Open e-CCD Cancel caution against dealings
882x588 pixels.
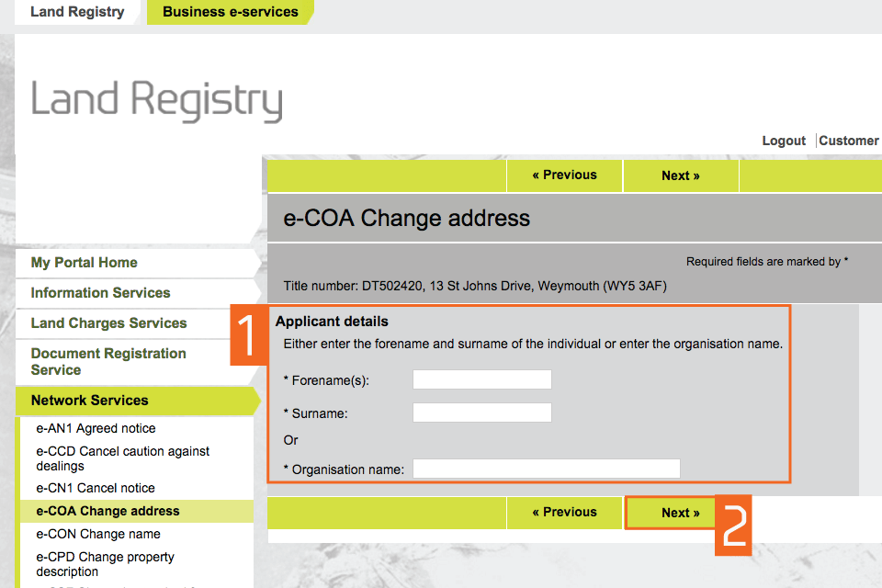122,458
